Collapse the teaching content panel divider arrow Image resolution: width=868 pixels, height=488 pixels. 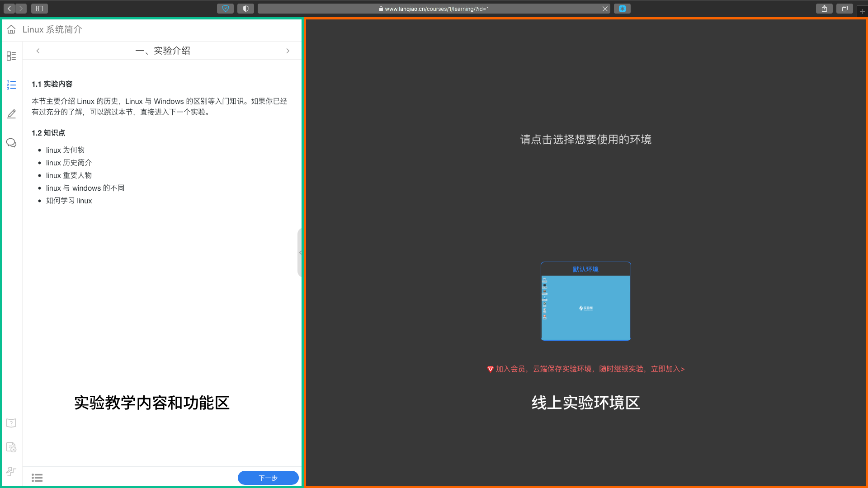click(301, 253)
